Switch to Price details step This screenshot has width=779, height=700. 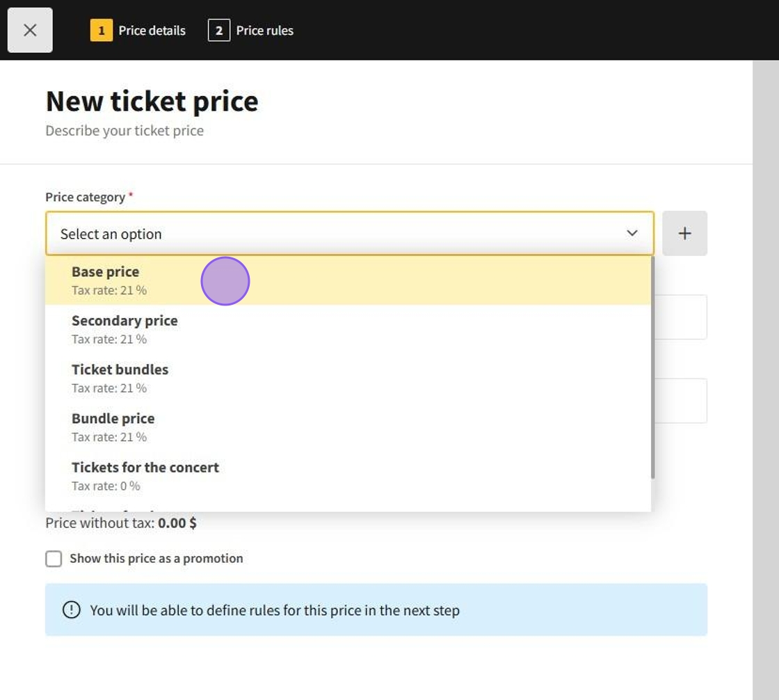[x=152, y=31]
